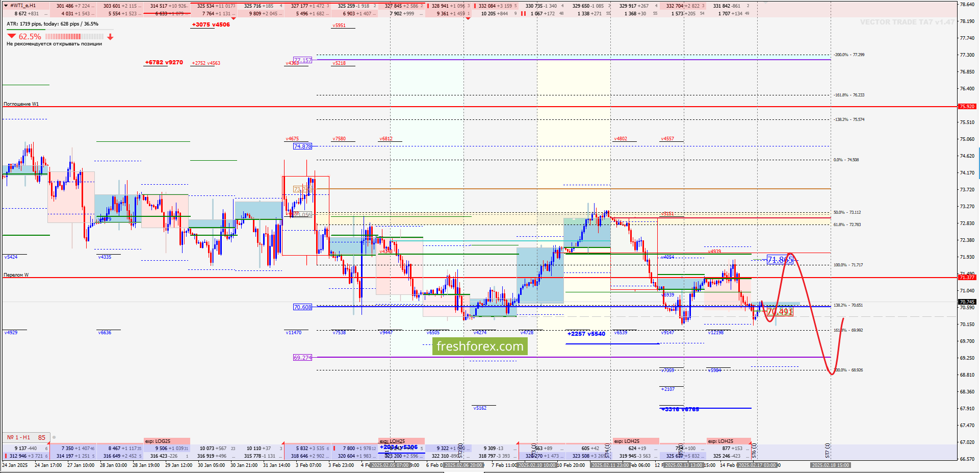Click the "0.0% - 74.508" Fibonacci label
The width and height of the screenshot is (980, 473).
pos(846,160)
